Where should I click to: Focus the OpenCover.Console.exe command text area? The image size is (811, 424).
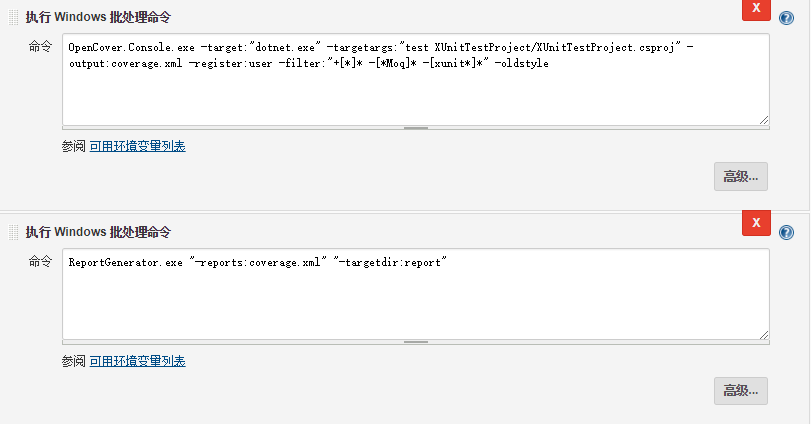pos(416,90)
